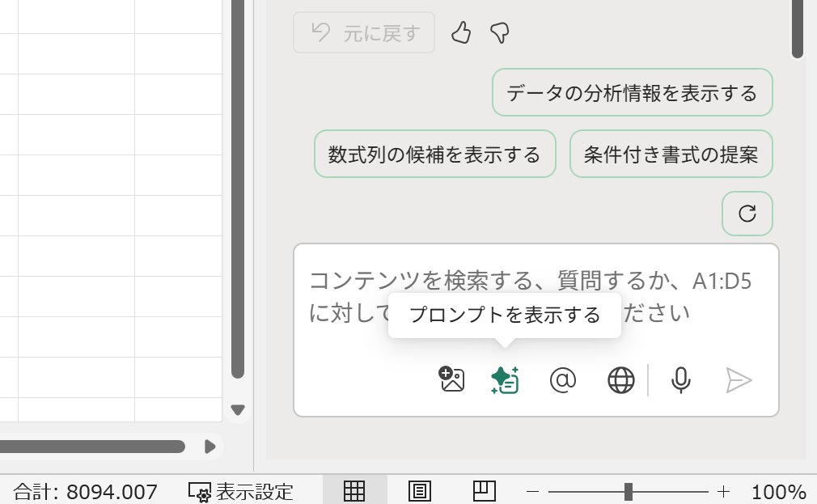Start voice input with the microphone icon
Image resolution: width=817 pixels, height=504 pixels.
[x=680, y=380]
